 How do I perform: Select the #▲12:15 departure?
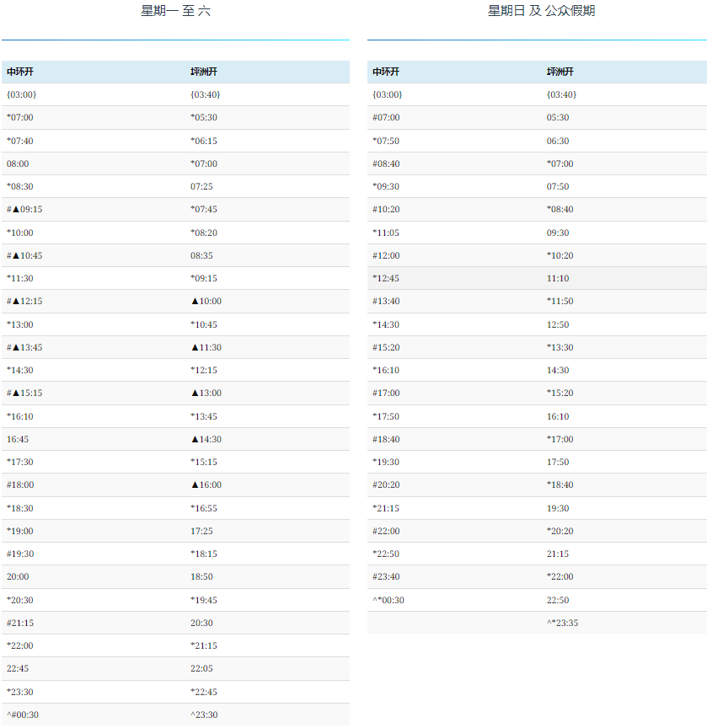(x=24, y=301)
